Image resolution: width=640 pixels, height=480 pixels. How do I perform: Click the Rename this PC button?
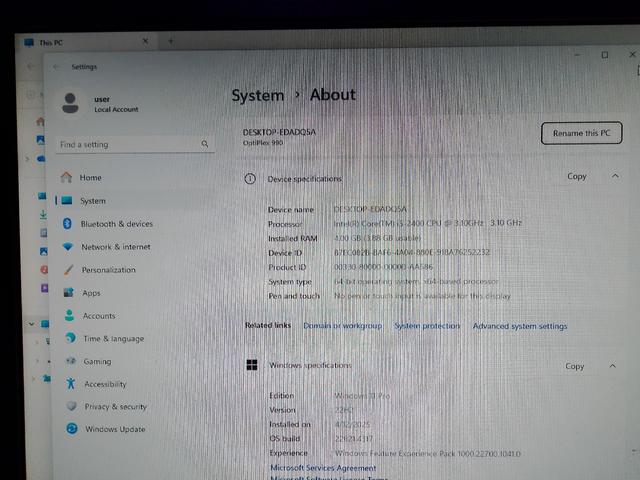pos(582,133)
